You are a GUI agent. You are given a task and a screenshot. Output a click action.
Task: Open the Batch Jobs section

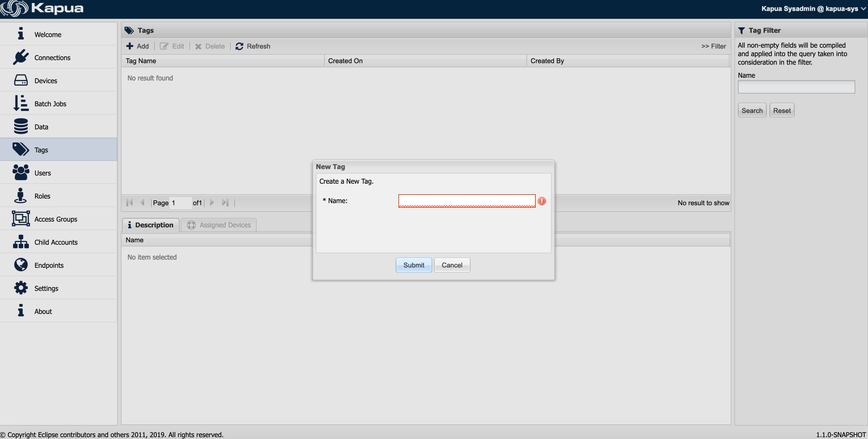50,104
